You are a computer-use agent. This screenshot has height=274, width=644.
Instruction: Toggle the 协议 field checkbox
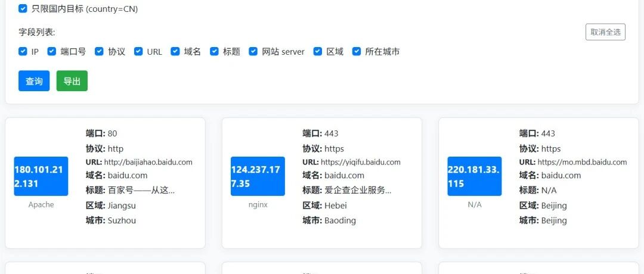pos(99,51)
